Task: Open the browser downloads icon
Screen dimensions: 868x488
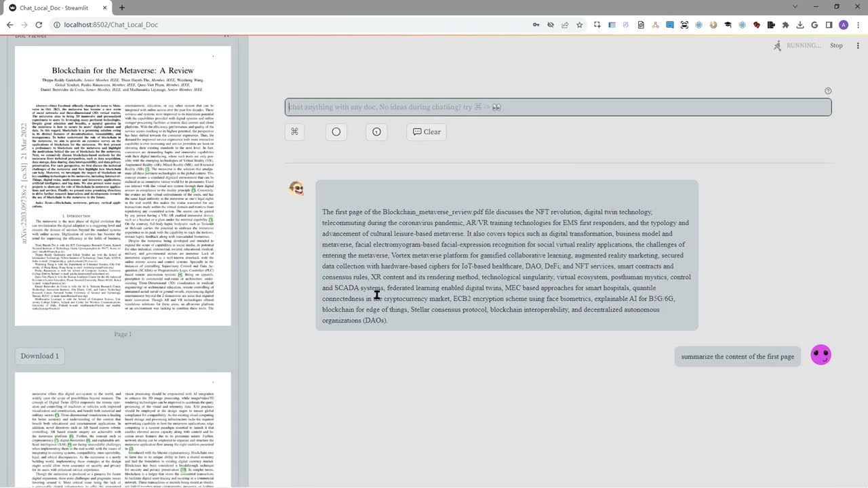Action: [800, 25]
